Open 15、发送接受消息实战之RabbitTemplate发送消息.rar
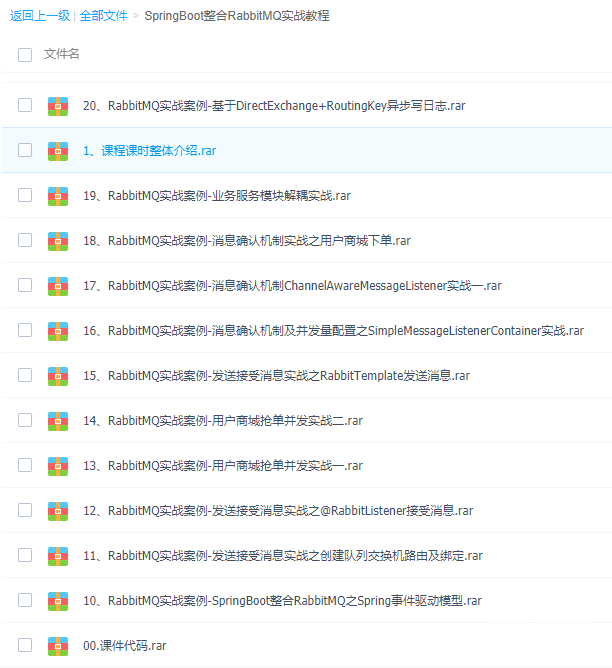The width and height of the screenshot is (612, 668). 276,376
